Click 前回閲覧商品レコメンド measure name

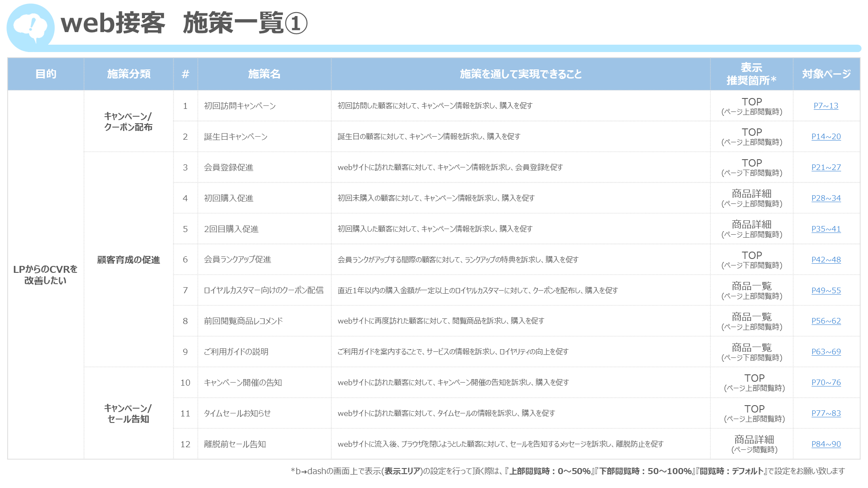243,321
